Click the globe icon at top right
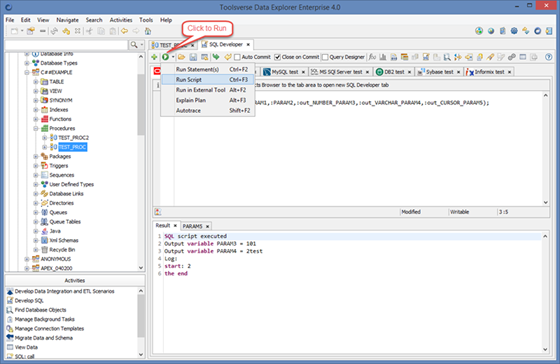The height and width of the screenshot is (364, 560). tap(491, 31)
